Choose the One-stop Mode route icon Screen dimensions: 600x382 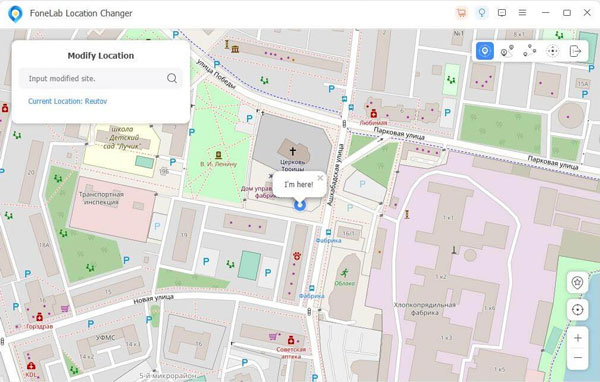tap(507, 51)
